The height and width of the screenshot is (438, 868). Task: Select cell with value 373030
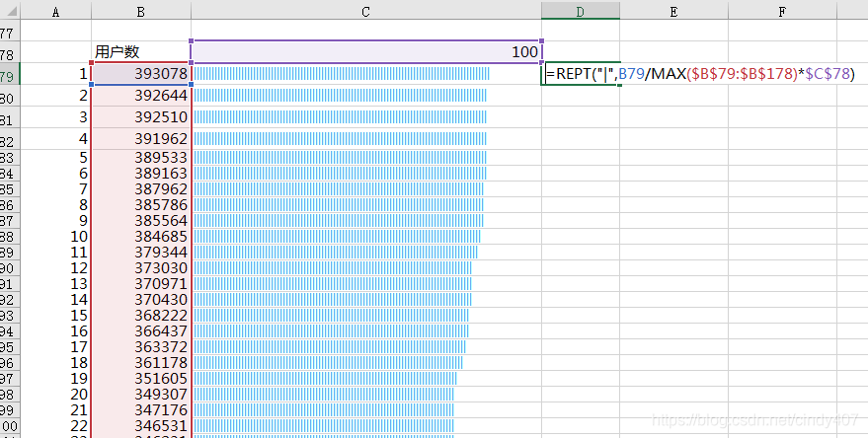pyautogui.click(x=141, y=268)
